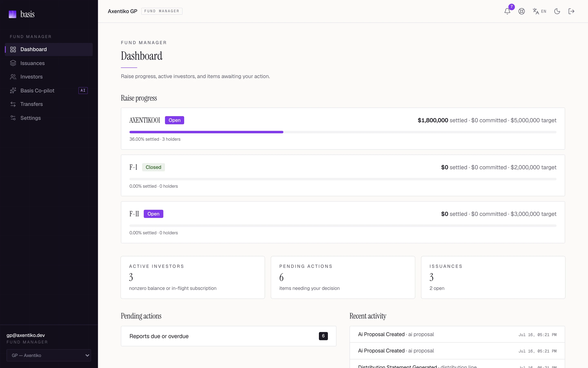Image resolution: width=588 pixels, height=368 pixels.
Task: Click the language translate icon
Action: point(536,11)
